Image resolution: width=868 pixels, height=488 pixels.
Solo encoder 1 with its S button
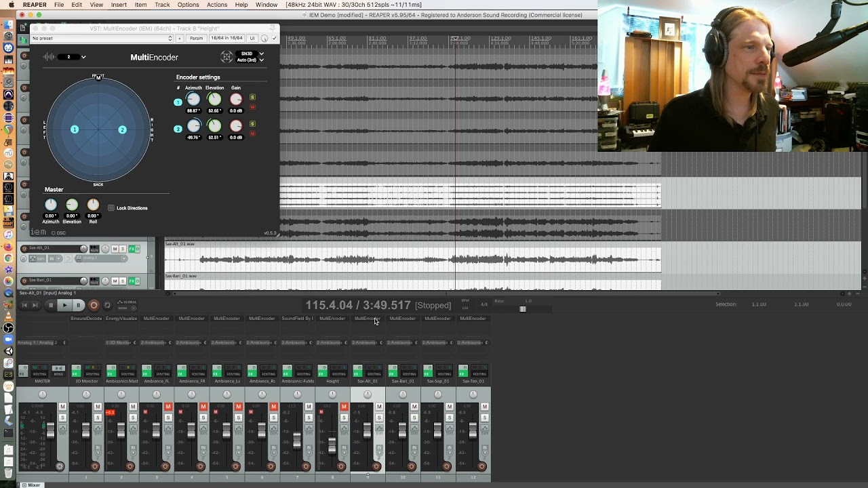(253, 98)
